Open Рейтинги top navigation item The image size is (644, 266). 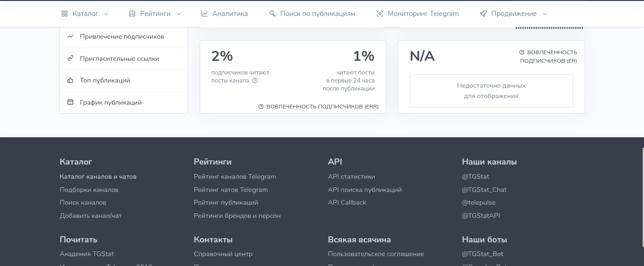(x=155, y=14)
